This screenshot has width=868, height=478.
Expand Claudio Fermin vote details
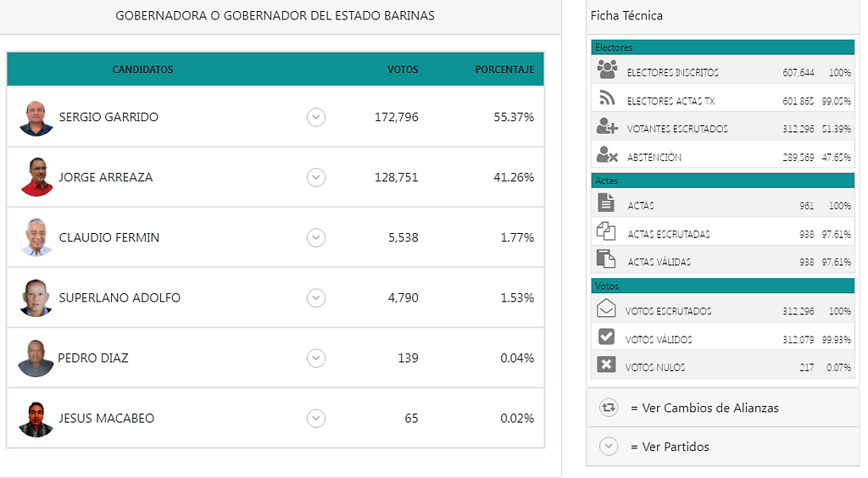tap(316, 237)
